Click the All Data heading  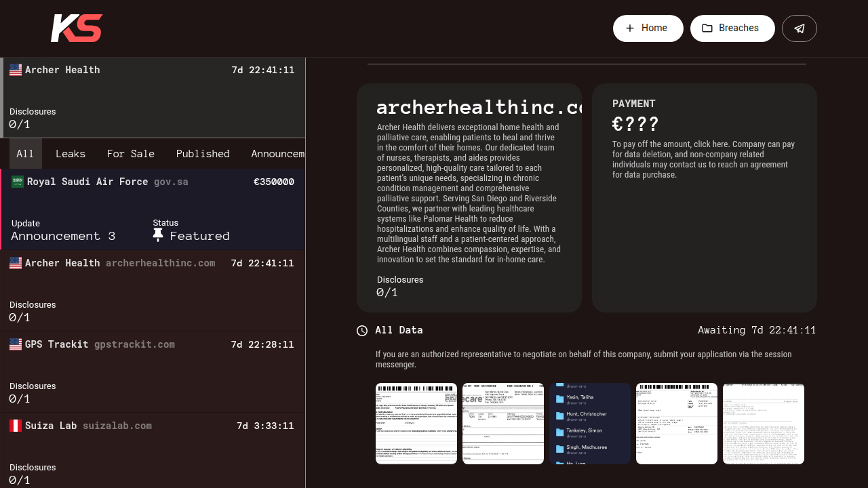pyautogui.click(x=399, y=330)
